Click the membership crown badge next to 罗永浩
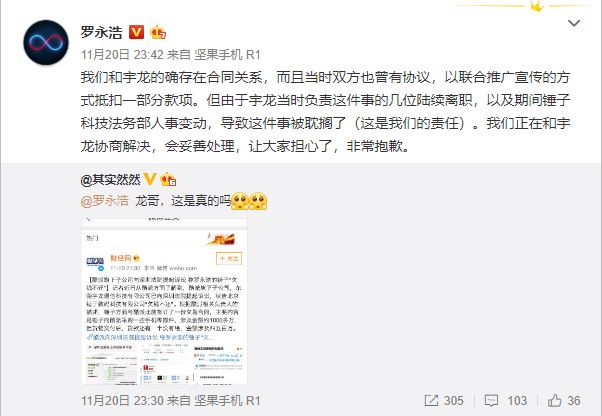This screenshot has height=416, width=602. (x=158, y=32)
